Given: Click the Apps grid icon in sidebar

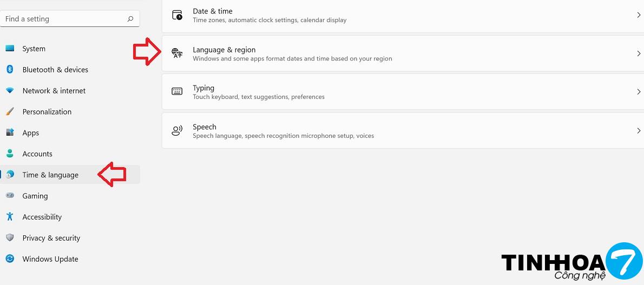Looking at the screenshot, I should point(10,132).
